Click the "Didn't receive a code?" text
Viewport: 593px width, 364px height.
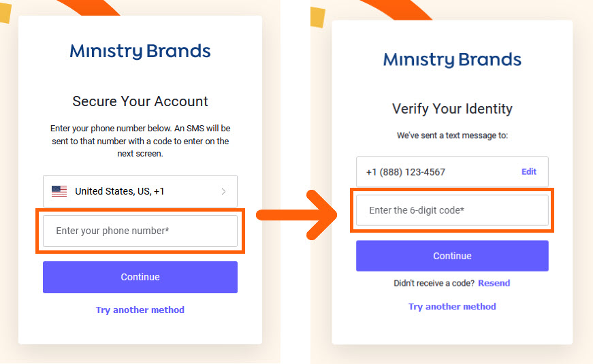434,283
